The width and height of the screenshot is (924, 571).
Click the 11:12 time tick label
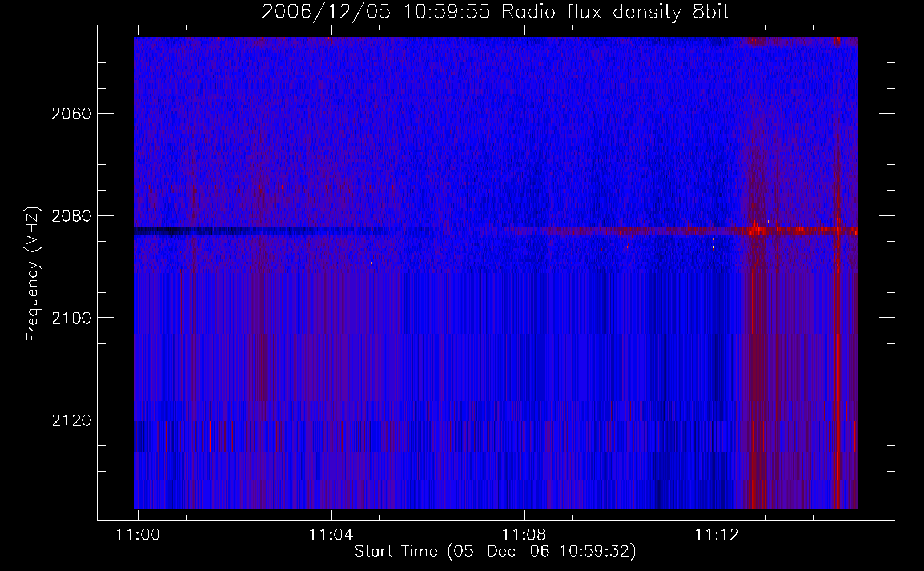(717, 534)
